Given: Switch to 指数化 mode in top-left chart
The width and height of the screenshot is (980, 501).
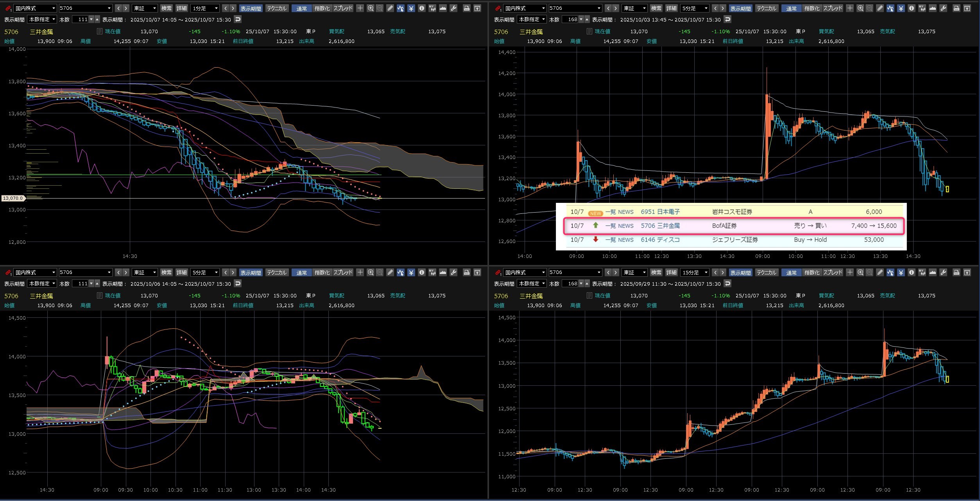Looking at the screenshot, I should pos(322,8).
